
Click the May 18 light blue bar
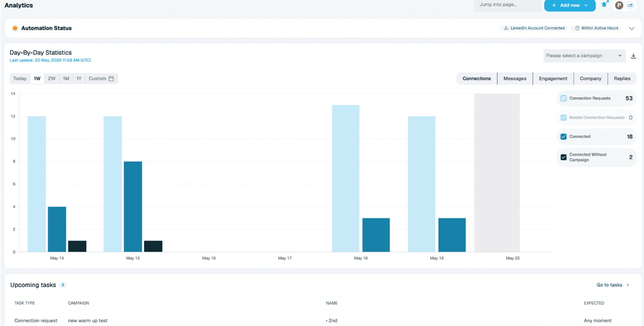[x=345, y=178]
